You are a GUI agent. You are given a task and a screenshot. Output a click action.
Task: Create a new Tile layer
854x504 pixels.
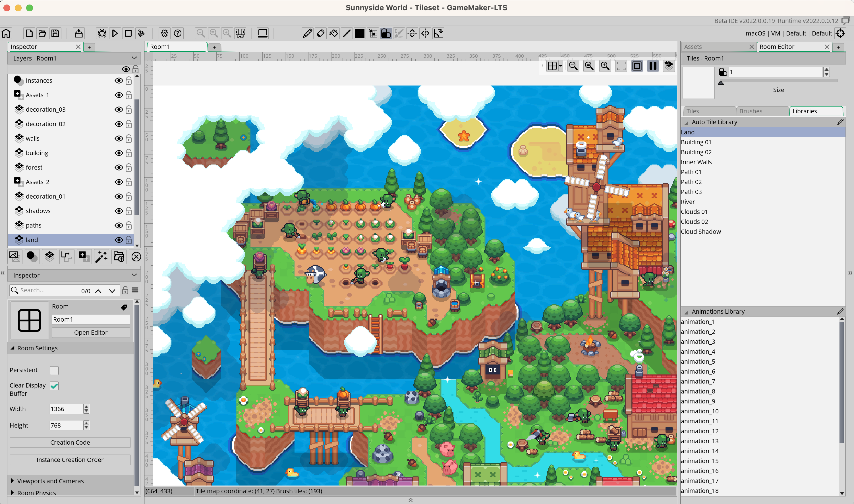coord(50,257)
